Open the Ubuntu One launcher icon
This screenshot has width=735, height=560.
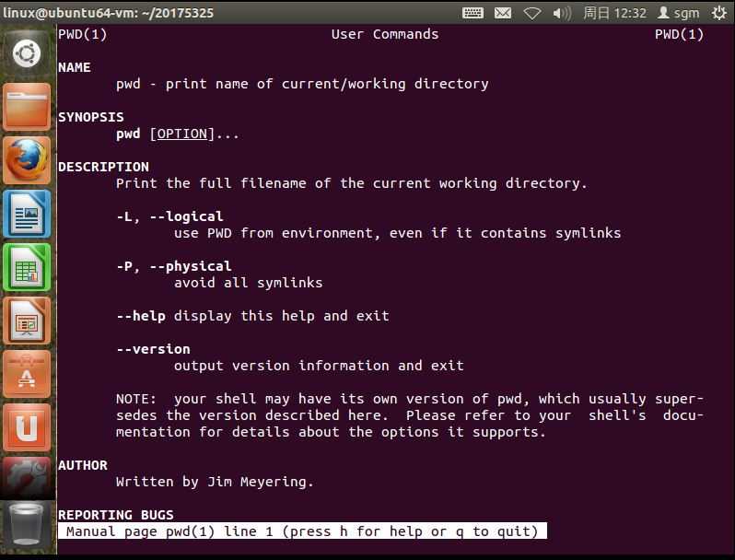(x=27, y=427)
